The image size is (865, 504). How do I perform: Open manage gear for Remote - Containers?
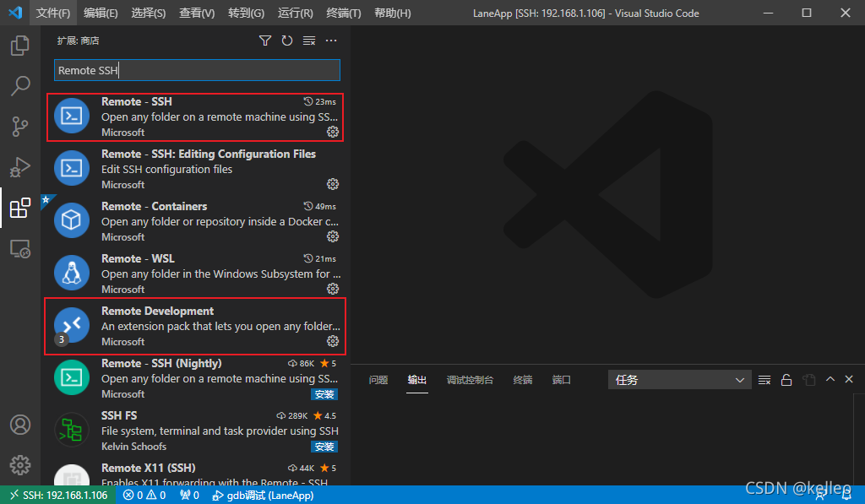333,236
